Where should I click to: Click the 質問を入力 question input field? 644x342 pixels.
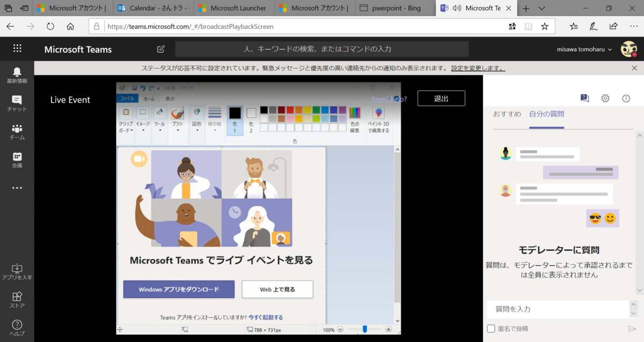pos(558,309)
